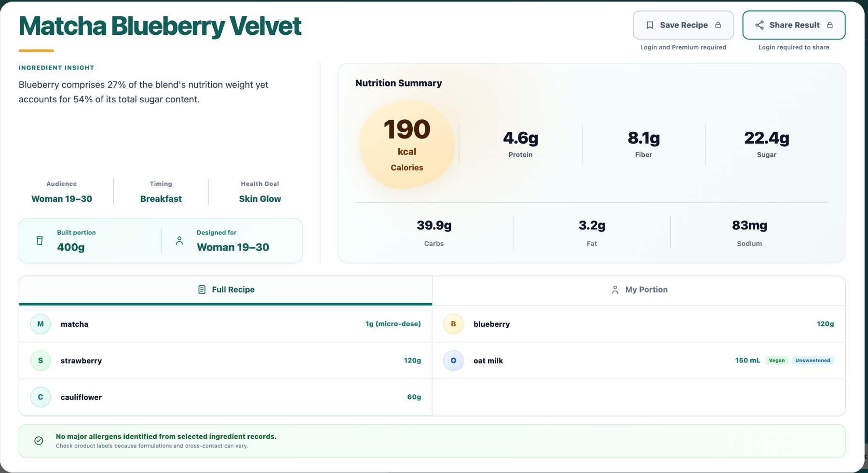Click the Login and Premium required note

(x=683, y=47)
